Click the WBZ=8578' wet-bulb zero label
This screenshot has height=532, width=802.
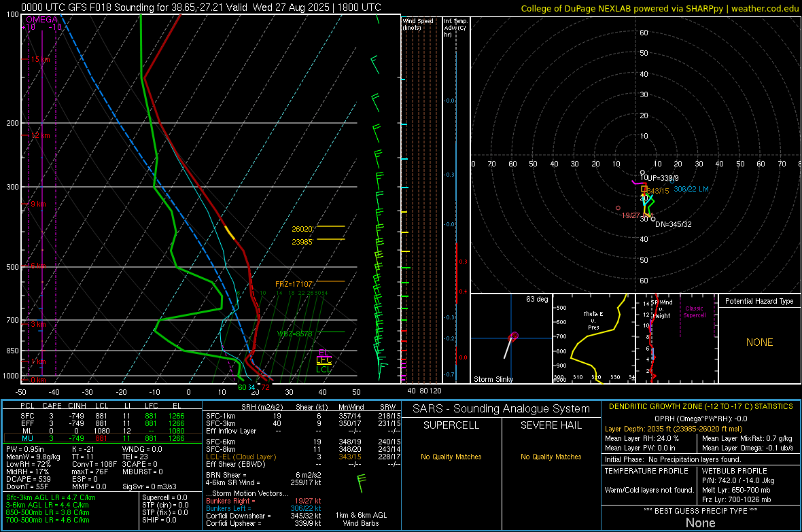click(x=295, y=334)
